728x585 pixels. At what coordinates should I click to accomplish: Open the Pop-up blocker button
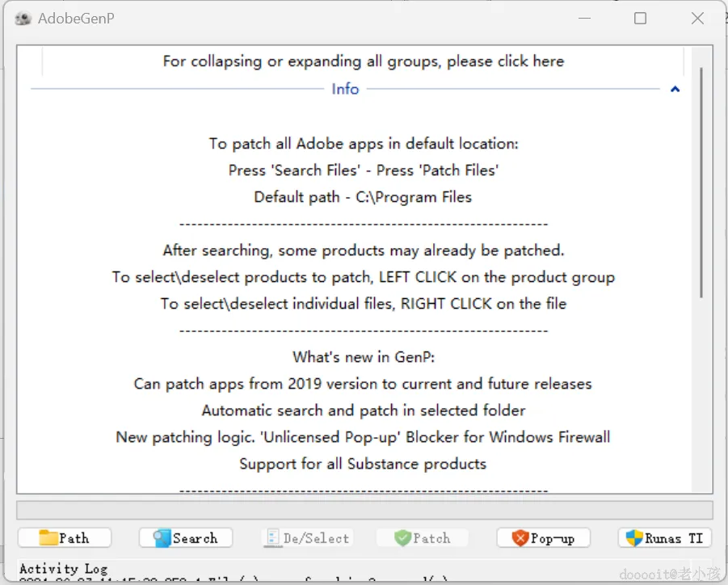[543, 538]
